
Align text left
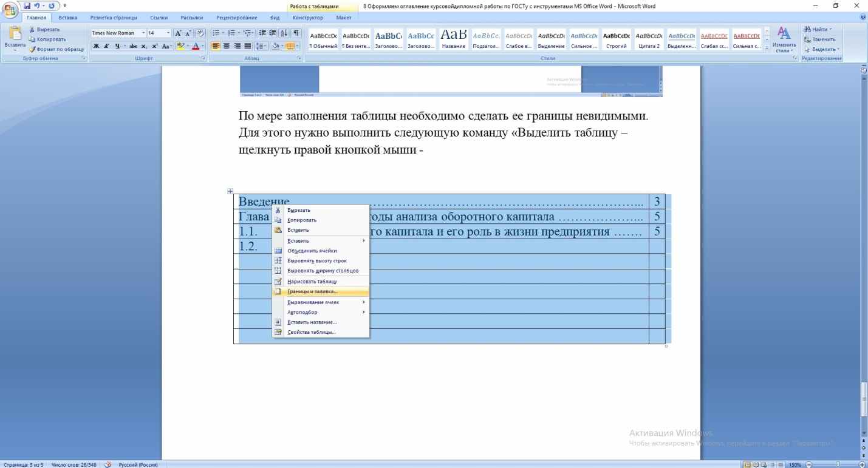216,46
